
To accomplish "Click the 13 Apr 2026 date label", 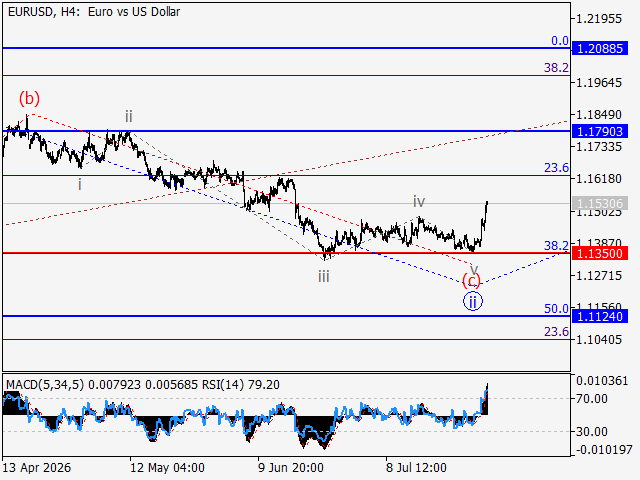I will click(x=37, y=468).
